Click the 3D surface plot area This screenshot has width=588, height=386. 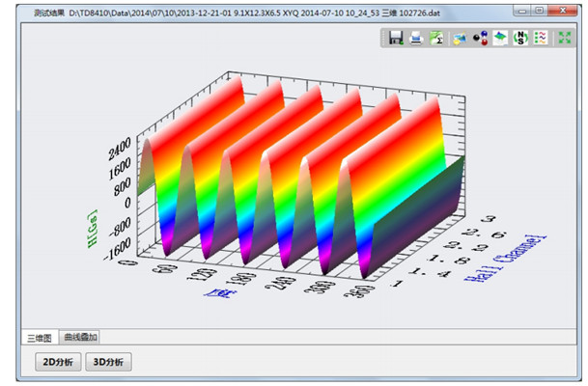(290, 174)
